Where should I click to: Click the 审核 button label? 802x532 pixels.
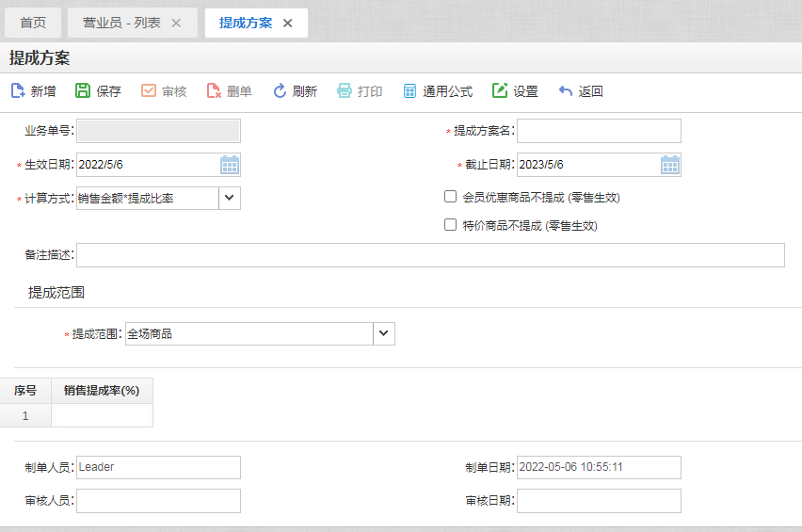174,91
